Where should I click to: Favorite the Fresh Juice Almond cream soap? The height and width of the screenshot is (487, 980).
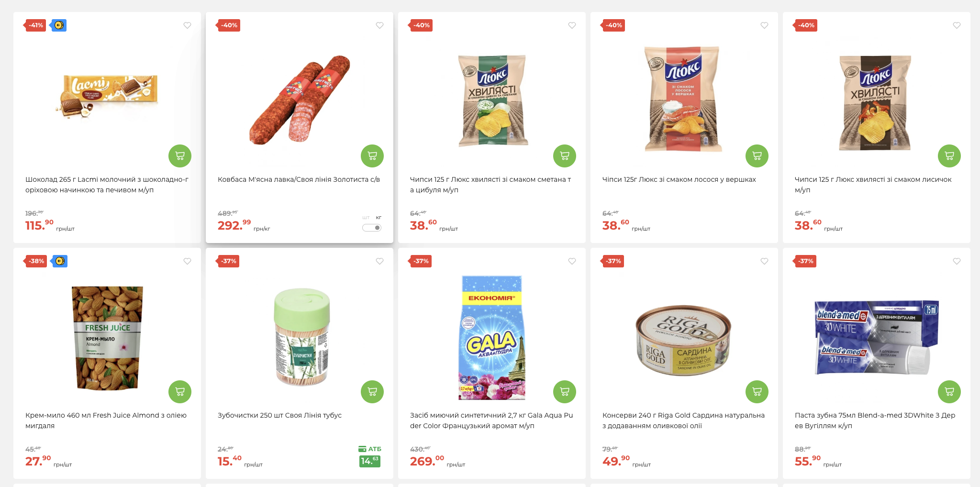(188, 261)
